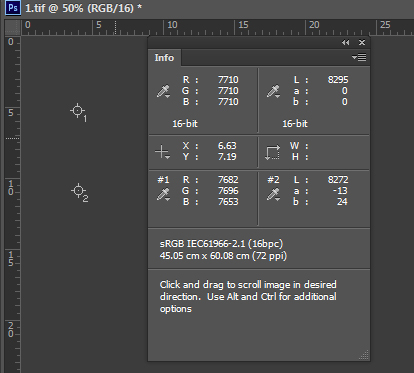The image size is (414, 373).
Task: Click sampler #1 G value 7696
Action: coord(228,191)
